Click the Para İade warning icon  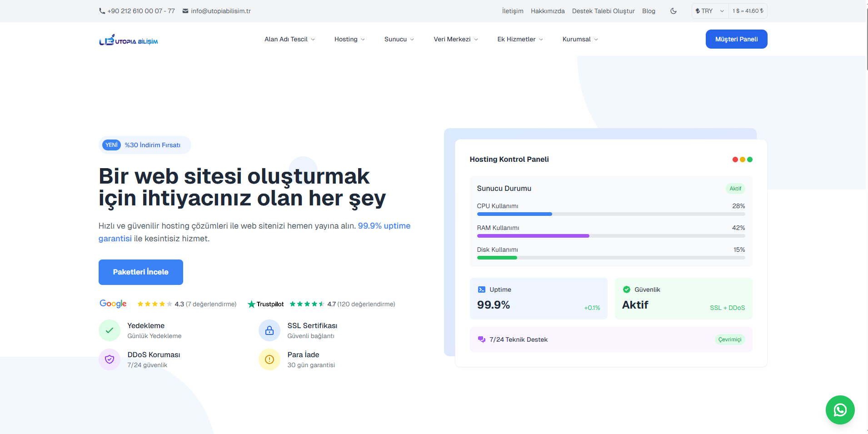[x=269, y=359]
